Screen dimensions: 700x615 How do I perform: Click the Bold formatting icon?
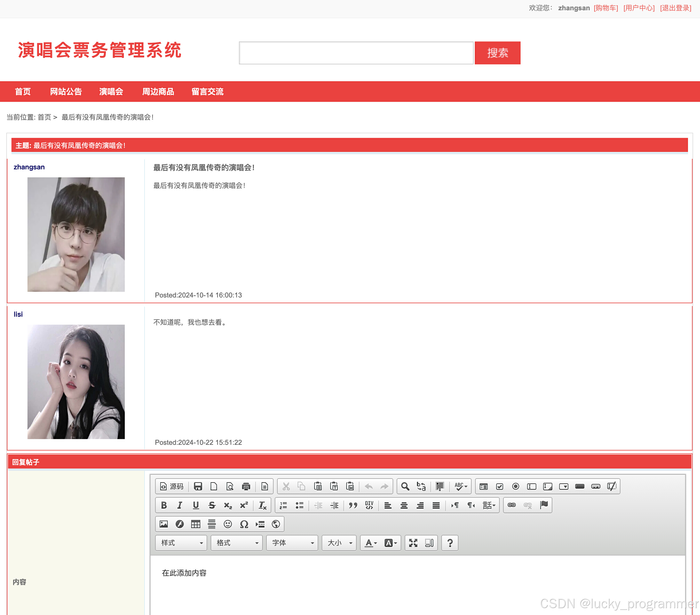tap(164, 505)
